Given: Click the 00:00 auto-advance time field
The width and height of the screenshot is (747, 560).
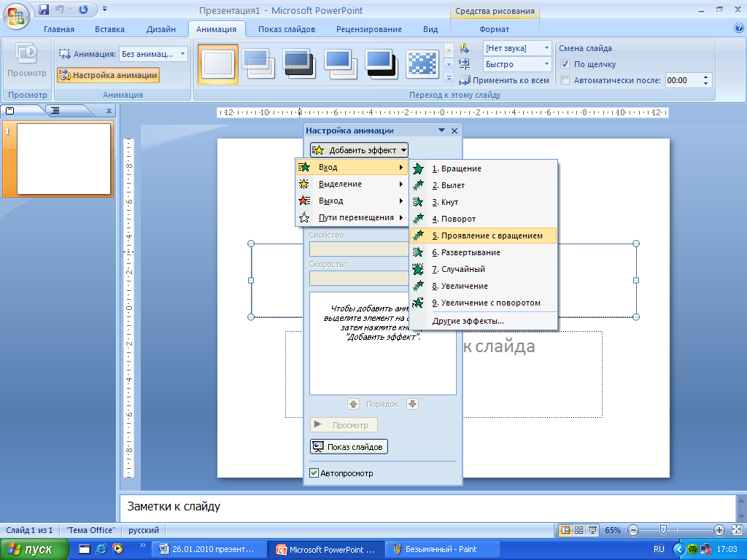Looking at the screenshot, I should [683, 80].
